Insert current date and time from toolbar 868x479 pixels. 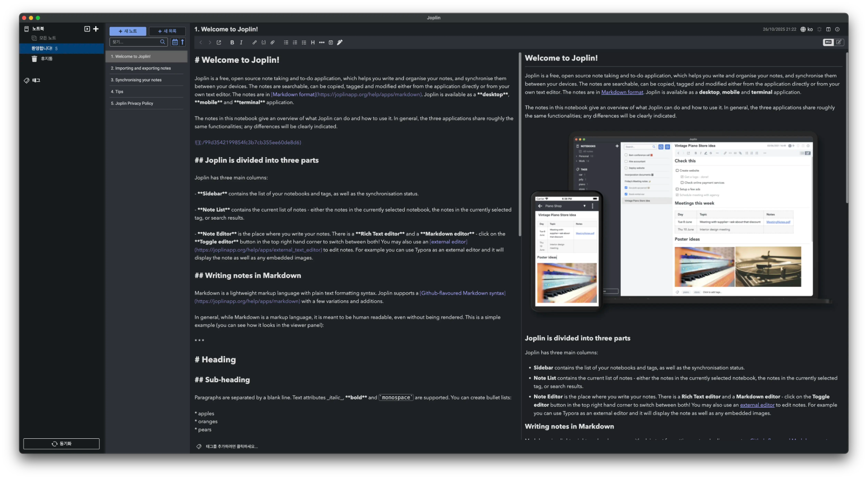pos(331,42)
